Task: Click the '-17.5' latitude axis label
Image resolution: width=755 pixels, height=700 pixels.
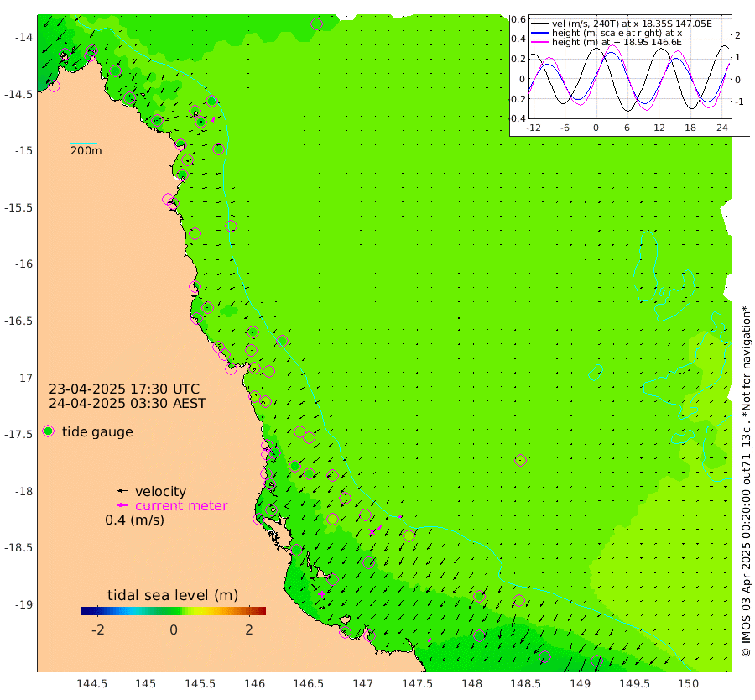Action: tap(18, 435)
